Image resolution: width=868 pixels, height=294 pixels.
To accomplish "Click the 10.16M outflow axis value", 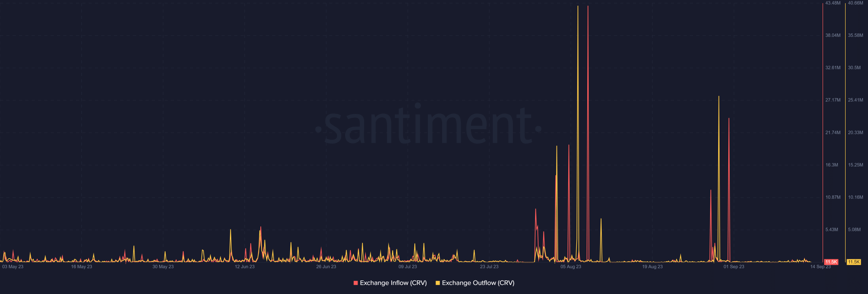I will [855, 197].
